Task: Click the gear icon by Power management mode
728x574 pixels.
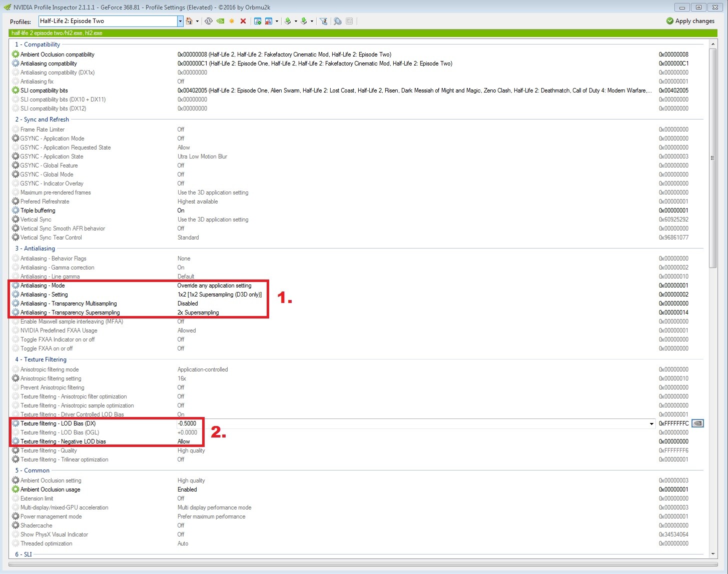Action: point(16,516)
